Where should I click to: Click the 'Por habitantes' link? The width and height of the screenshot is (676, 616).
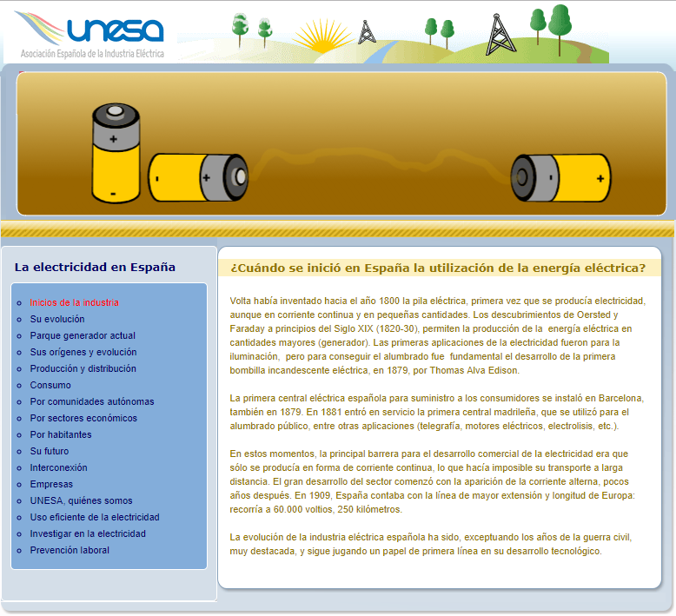62,434
